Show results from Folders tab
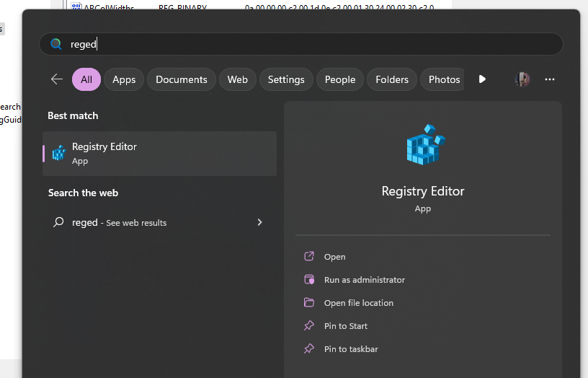Viewport: 588px width, 378px height. point(392,79)
